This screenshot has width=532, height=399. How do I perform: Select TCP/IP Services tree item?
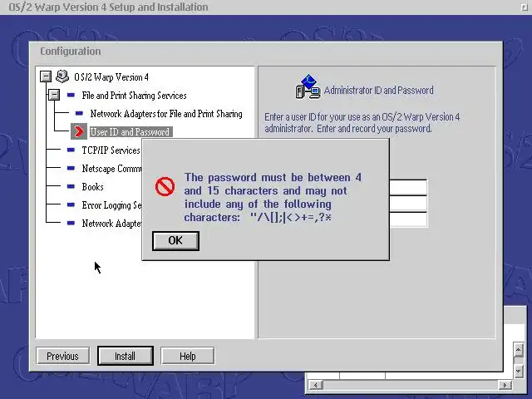pyautogui.click(x=111, y=150)
